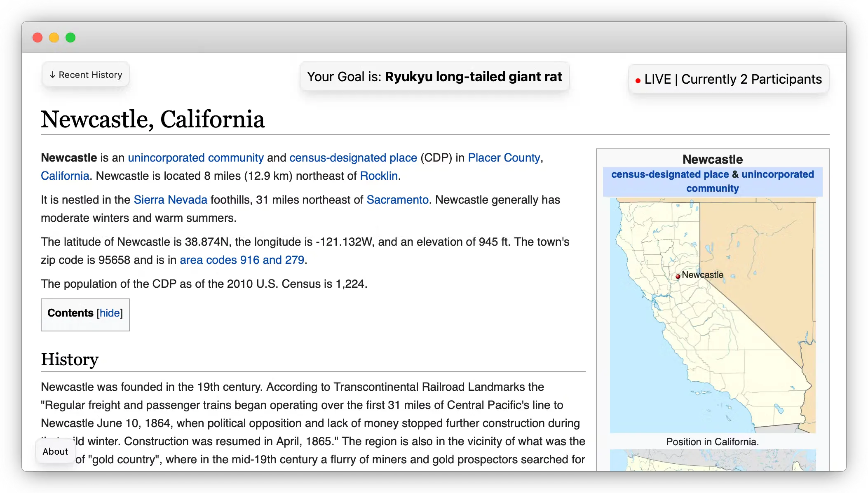This screenshot has height=493, width=868.
Task: Click the goal banner for Ryukyu rat
Action: pyautogui.click(x=434, y=77)
